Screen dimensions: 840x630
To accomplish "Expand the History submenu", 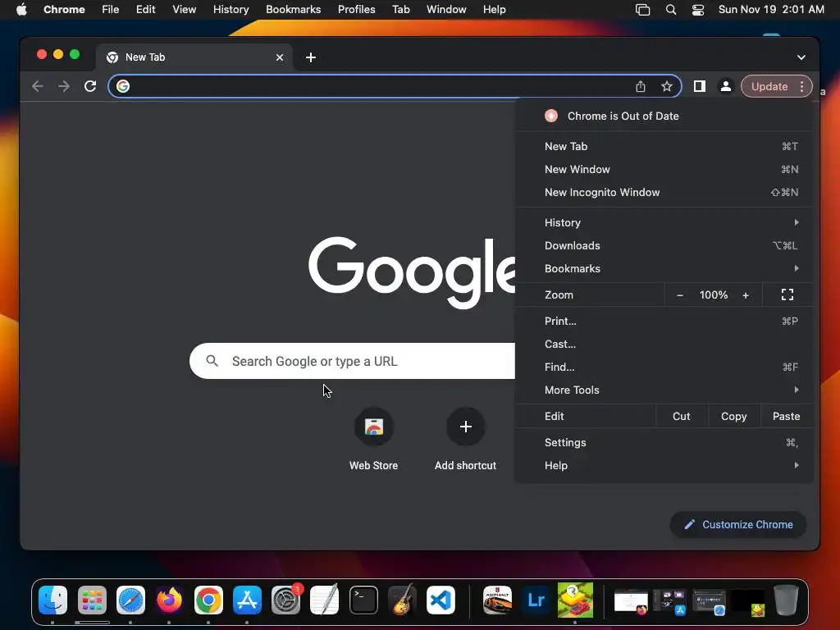I will click(664, 222).
